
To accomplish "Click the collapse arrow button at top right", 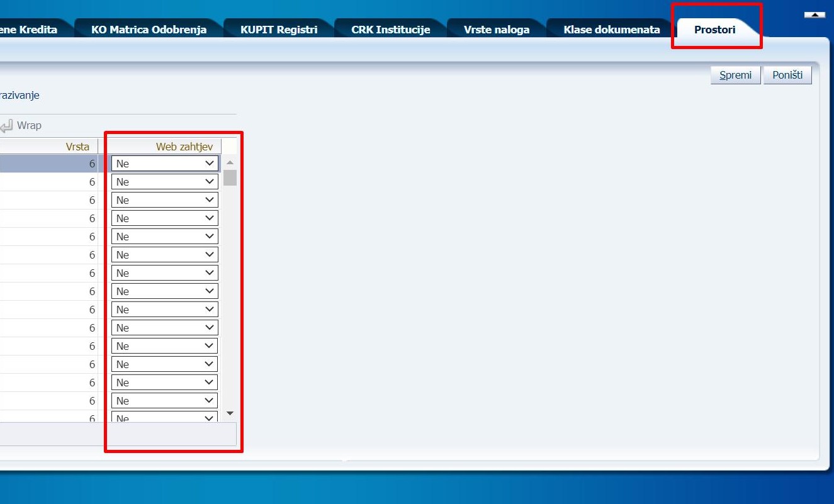I will [x=814, y=14].
